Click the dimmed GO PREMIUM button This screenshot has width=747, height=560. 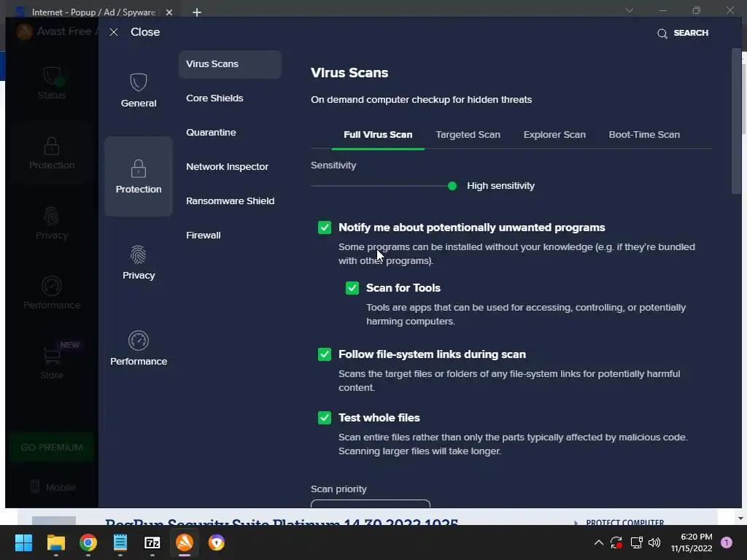pos(52,447)
